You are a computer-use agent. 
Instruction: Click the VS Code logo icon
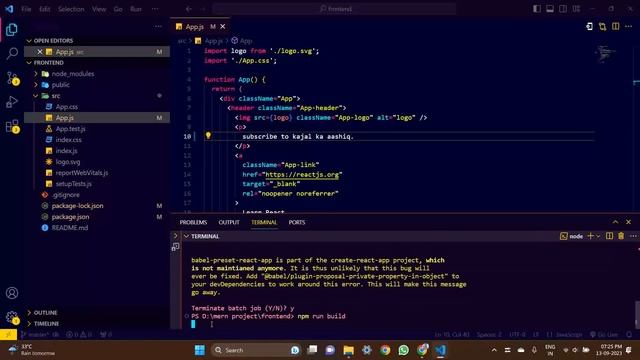[x=9, y=9]
